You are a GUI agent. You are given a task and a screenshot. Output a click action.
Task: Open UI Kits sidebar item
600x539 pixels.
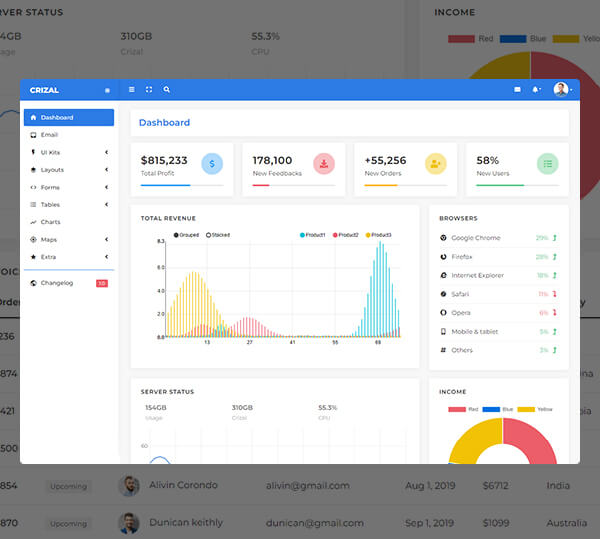coord(69,152)
